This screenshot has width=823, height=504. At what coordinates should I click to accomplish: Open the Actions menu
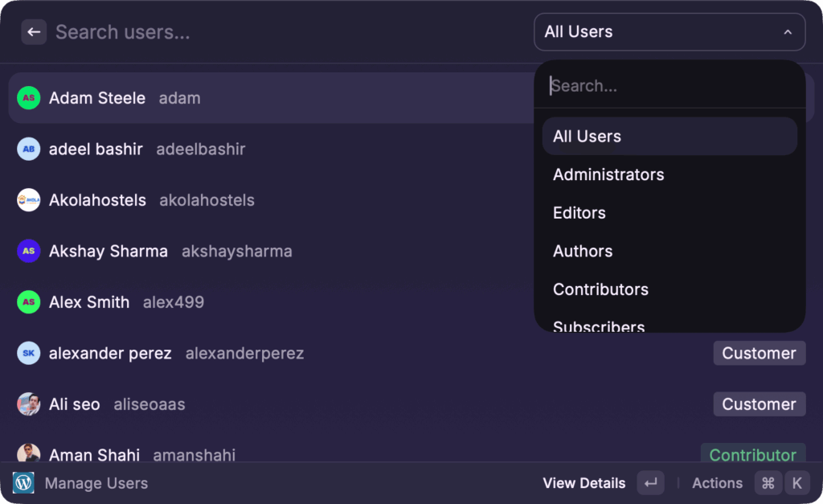pyautogui.click(x=717, y=483)
